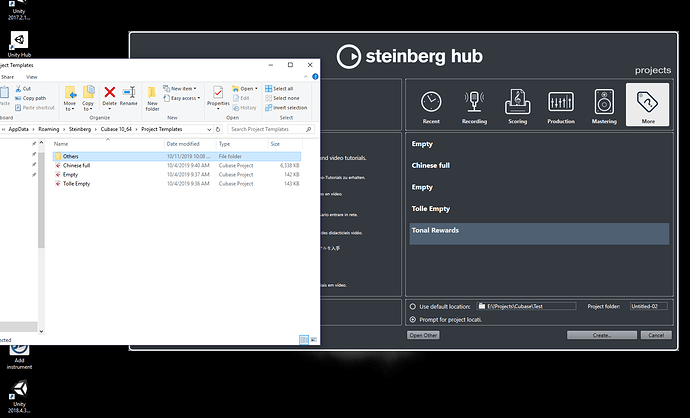Switch to details view icon in Explorer
690x418 pixels.
pyautogui.click(x=304, y=340)
